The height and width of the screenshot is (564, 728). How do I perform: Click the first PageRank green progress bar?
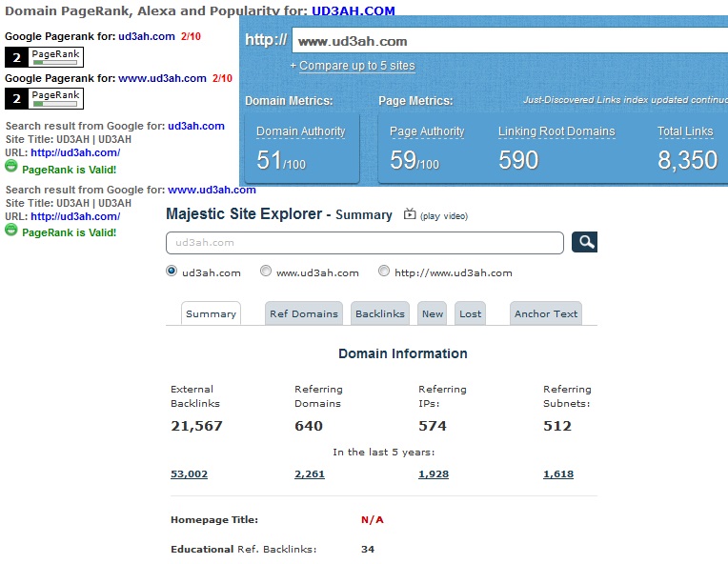click(x=54, y=63)
